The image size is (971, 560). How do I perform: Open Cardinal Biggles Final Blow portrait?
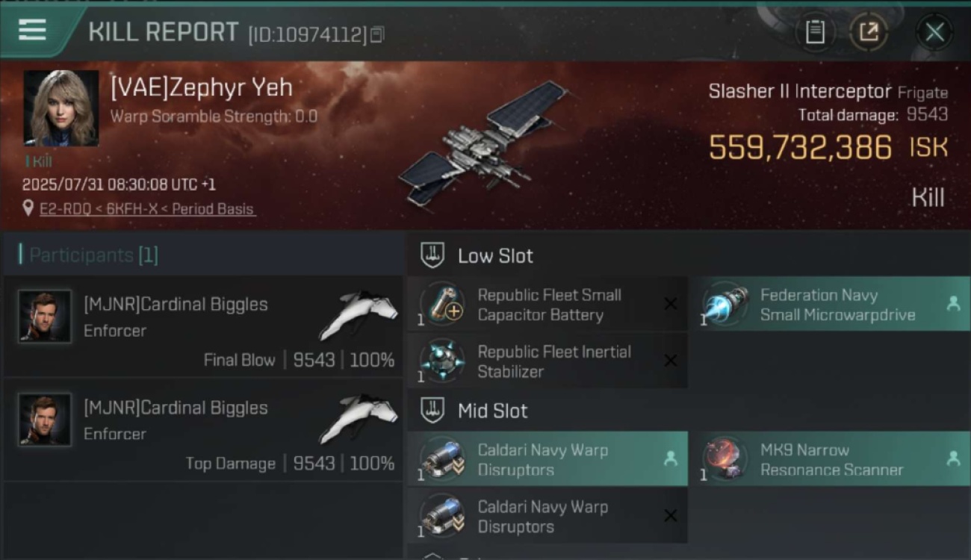click(45, 317)
